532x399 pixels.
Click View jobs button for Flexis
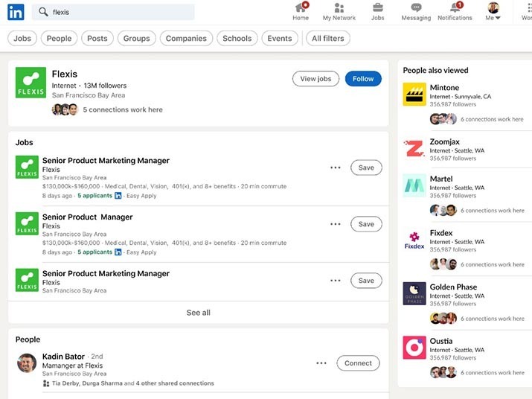coord(315,79)
